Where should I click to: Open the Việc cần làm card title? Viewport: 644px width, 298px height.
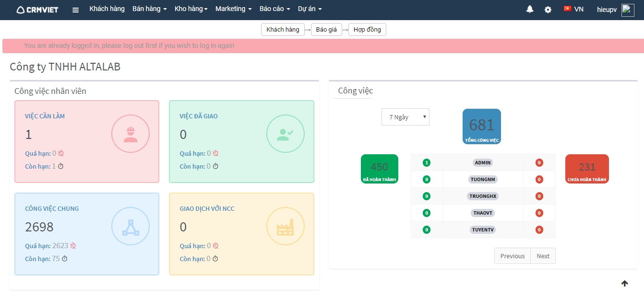pyautogui.click(x=45, y=116)
